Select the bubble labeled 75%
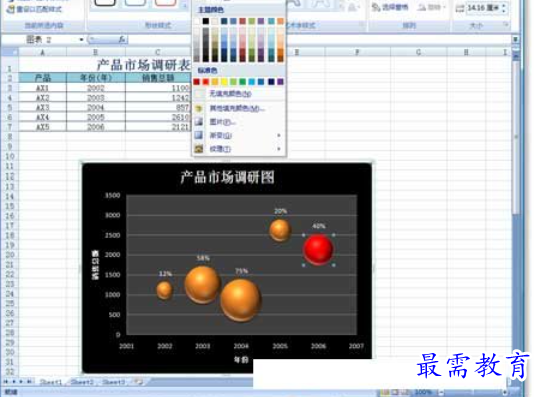Image resolution: width=538 pixels, height=397 pixels. pyautogui.click(x=241, y=300)
